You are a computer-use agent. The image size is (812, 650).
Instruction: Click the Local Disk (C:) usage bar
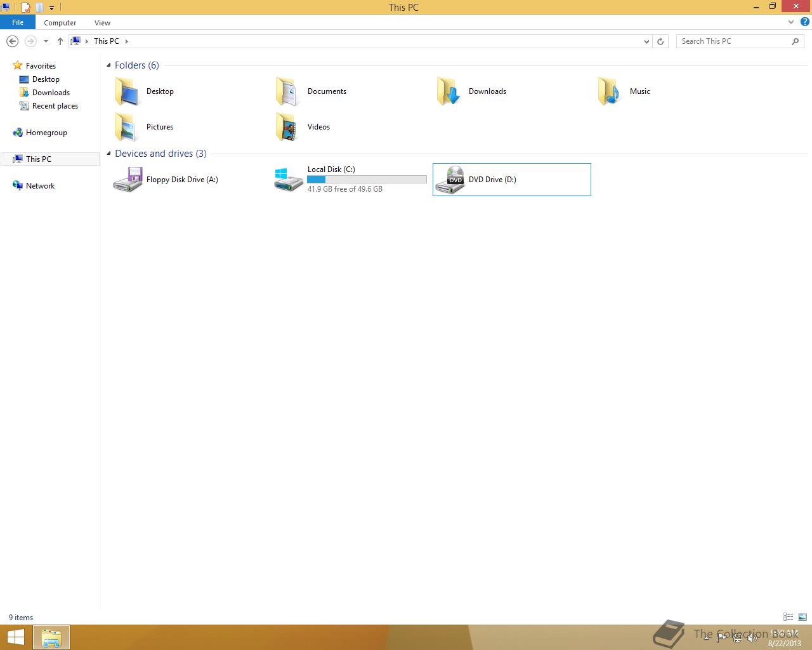coord(367,180)
